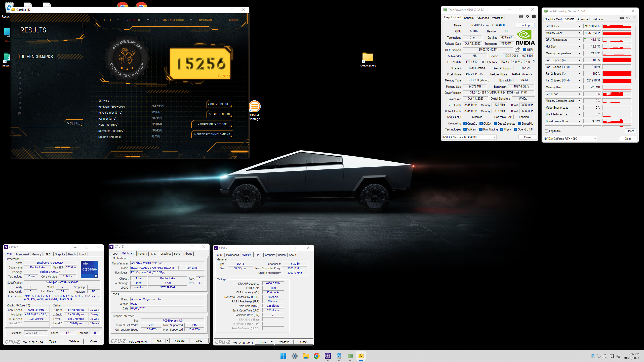Click Save Results in Catzilla
Image resolution: width=644 pixels, height=362 pixels.
(220, 114)
